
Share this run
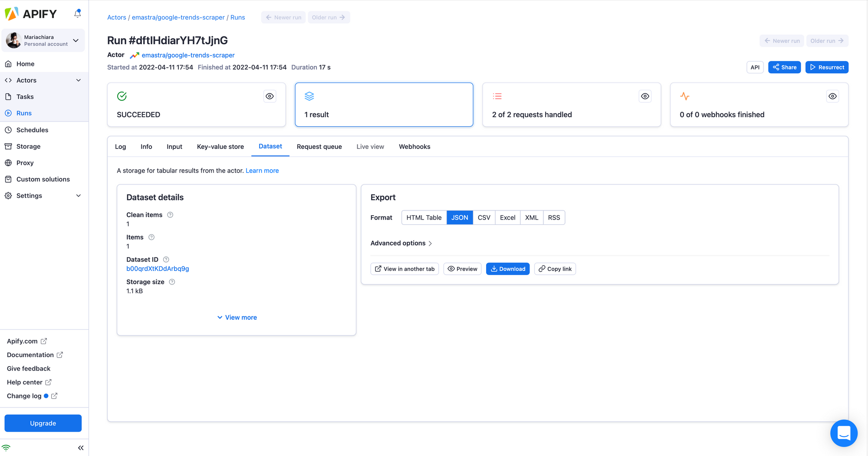tap(785, 67)
